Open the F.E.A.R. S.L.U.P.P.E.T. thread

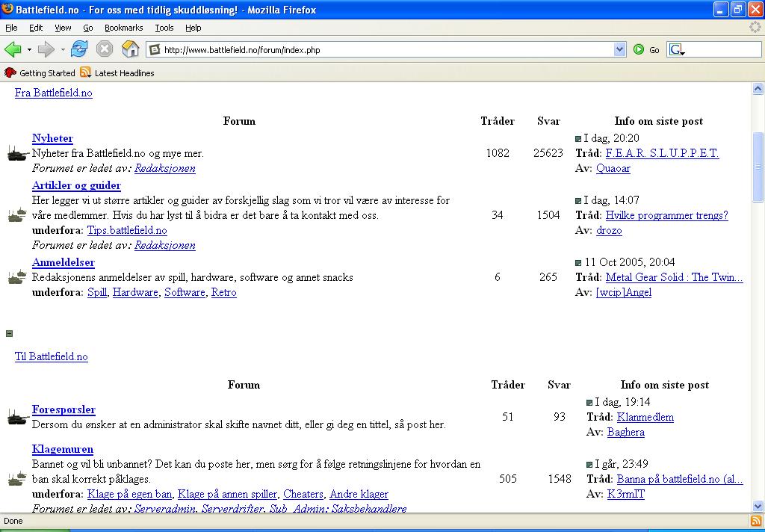(x=662, y=153)
